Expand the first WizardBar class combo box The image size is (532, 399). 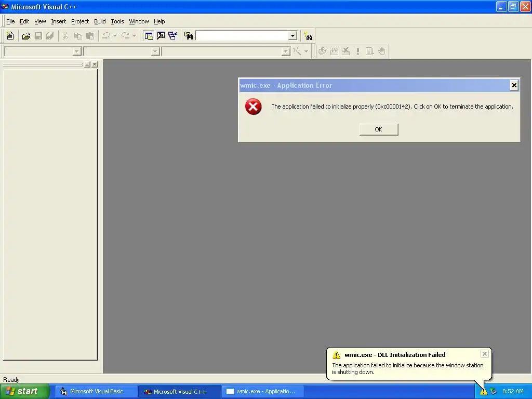tap(77, 51)
